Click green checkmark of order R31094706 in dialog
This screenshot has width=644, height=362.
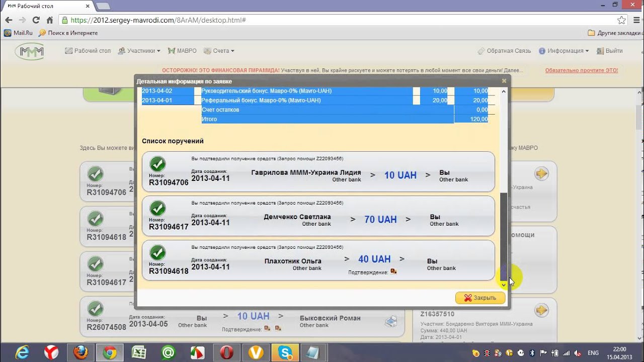[x=158, y=164]
